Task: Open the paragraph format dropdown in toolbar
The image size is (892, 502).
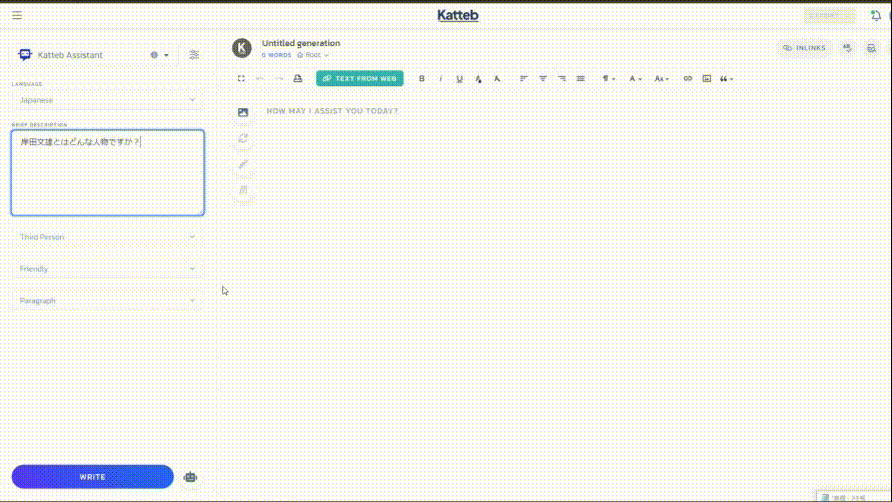Action: coord(609,79)
